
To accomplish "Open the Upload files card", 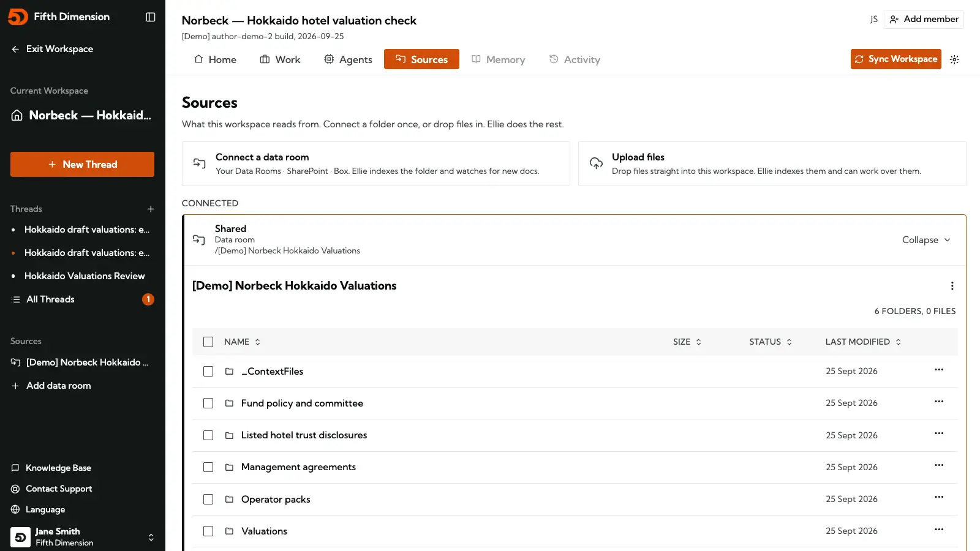I will [772, 164].
